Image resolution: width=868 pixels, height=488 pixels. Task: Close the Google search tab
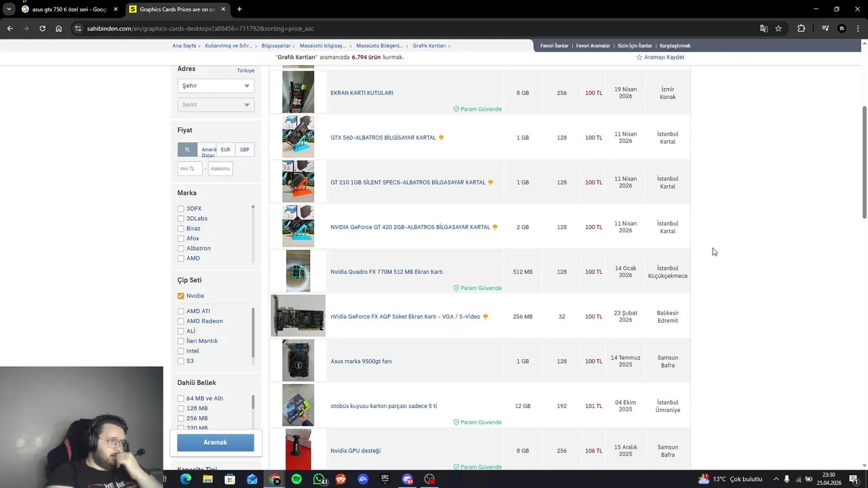115,9
